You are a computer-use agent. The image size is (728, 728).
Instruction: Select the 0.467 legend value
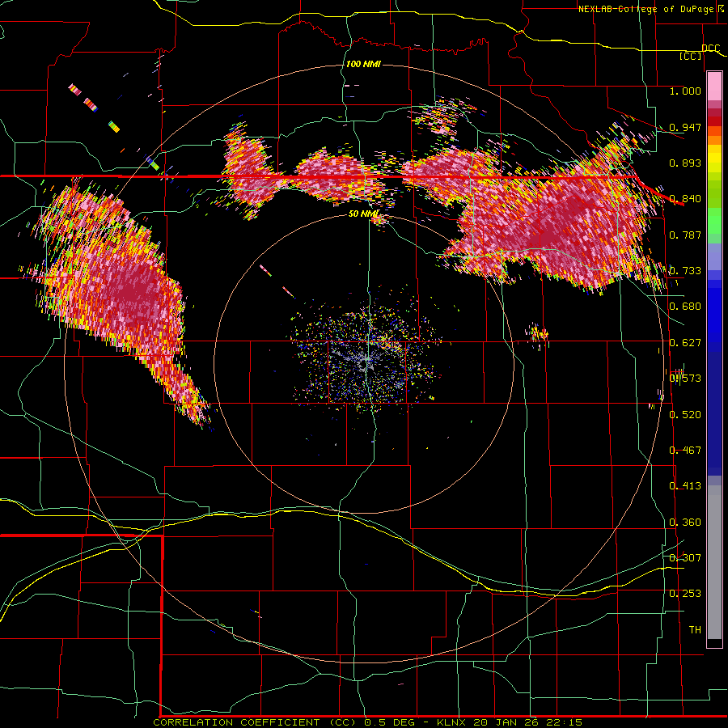(685, 451)
